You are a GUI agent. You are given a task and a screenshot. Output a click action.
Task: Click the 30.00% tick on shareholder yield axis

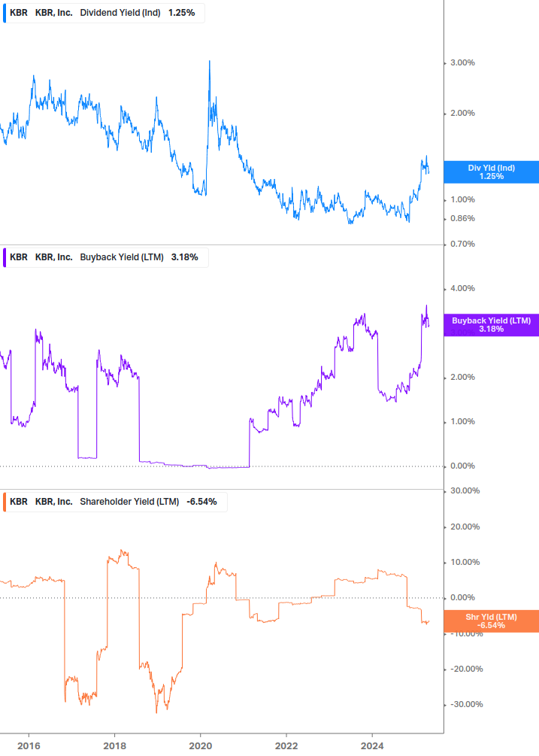(465, 490)
